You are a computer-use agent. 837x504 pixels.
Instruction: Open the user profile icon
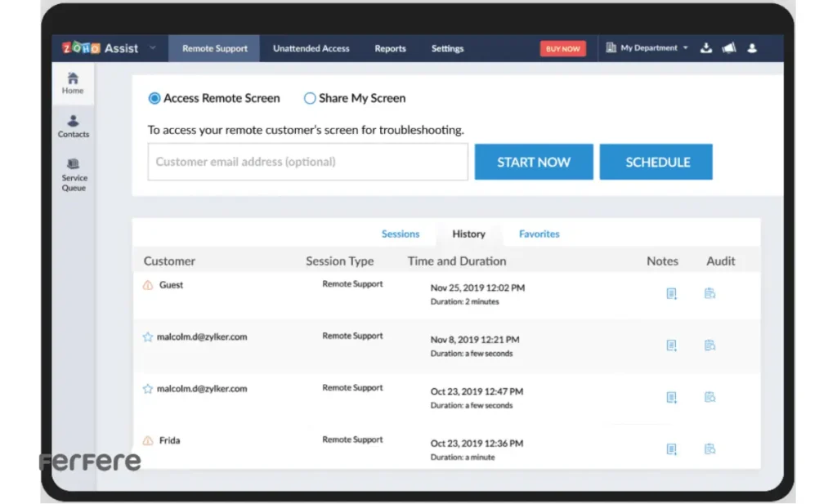(x=752, y=48)
